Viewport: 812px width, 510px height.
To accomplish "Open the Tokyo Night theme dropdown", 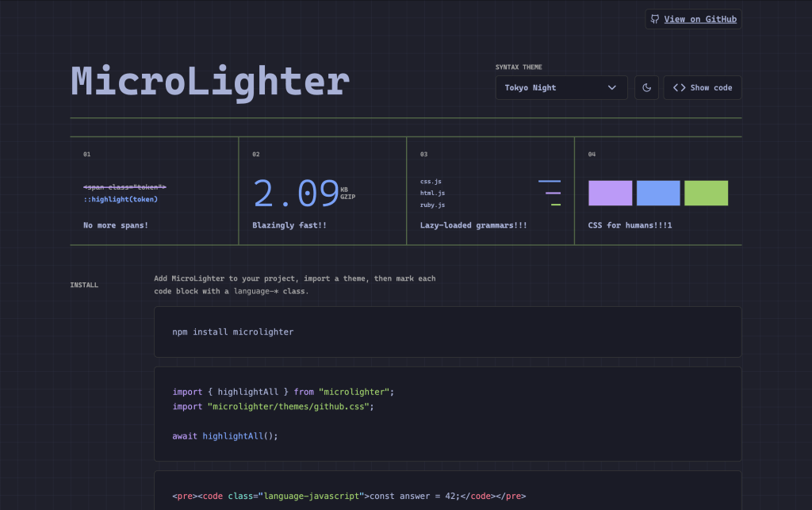I will coord(561,87).
